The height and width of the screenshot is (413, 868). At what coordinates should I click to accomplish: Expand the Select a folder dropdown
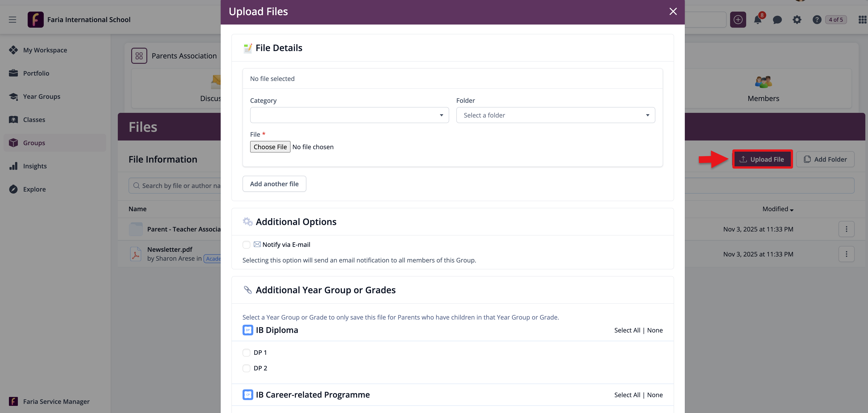(555, 115)
